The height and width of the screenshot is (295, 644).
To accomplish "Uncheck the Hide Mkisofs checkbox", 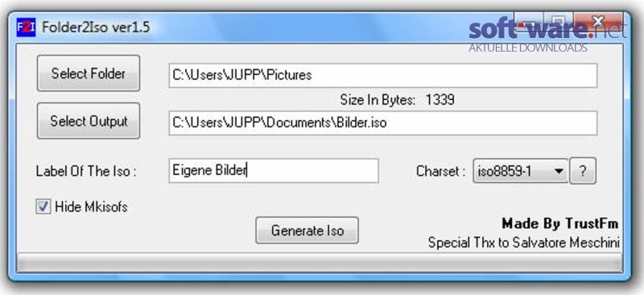I will coord(43,206).
